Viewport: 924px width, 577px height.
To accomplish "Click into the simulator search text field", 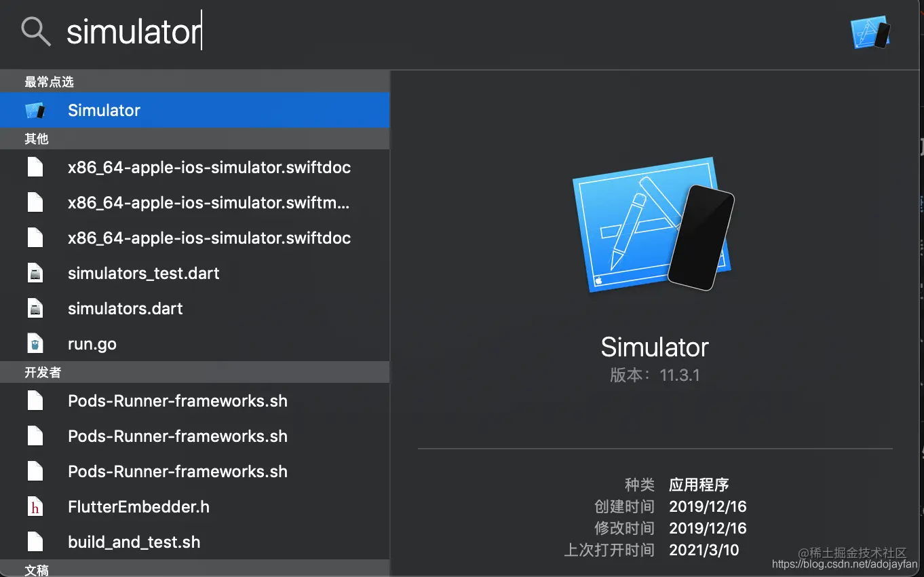I will [x=448, y=33].
